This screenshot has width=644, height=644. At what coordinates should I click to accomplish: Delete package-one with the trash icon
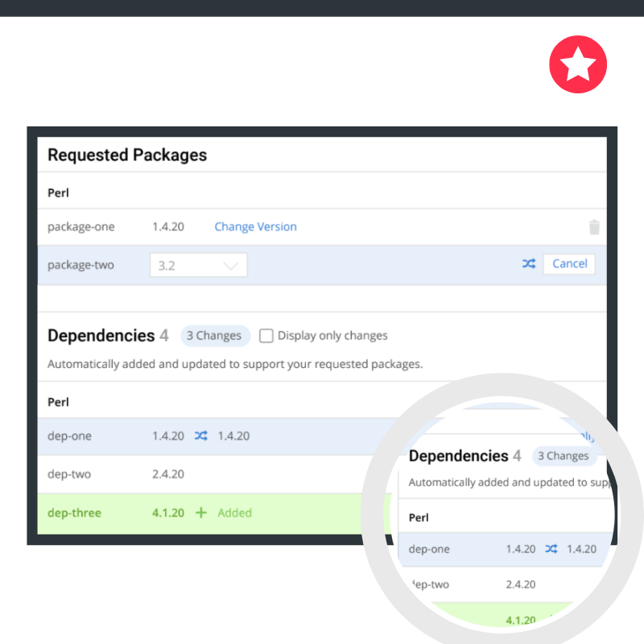pos(594,227)
